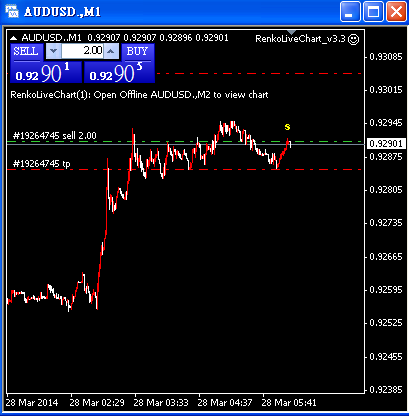Click the current price label 0.92901

click(x=386, y=144)
